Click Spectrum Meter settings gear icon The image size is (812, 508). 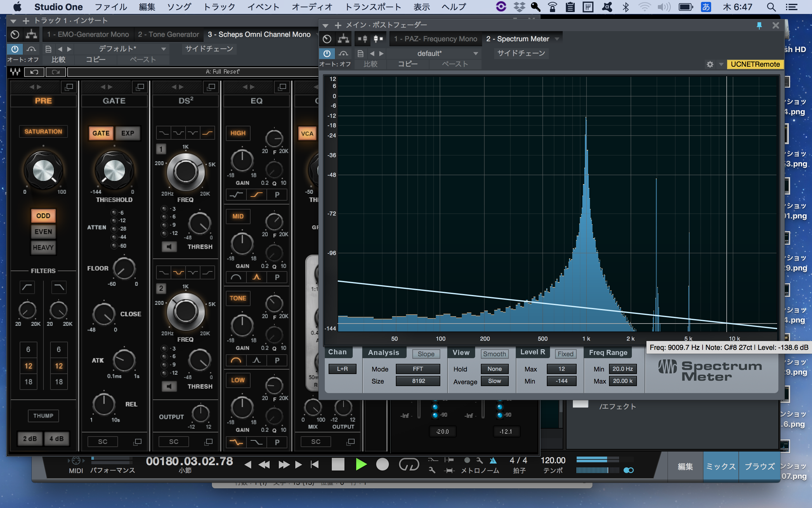pos(710,64)
